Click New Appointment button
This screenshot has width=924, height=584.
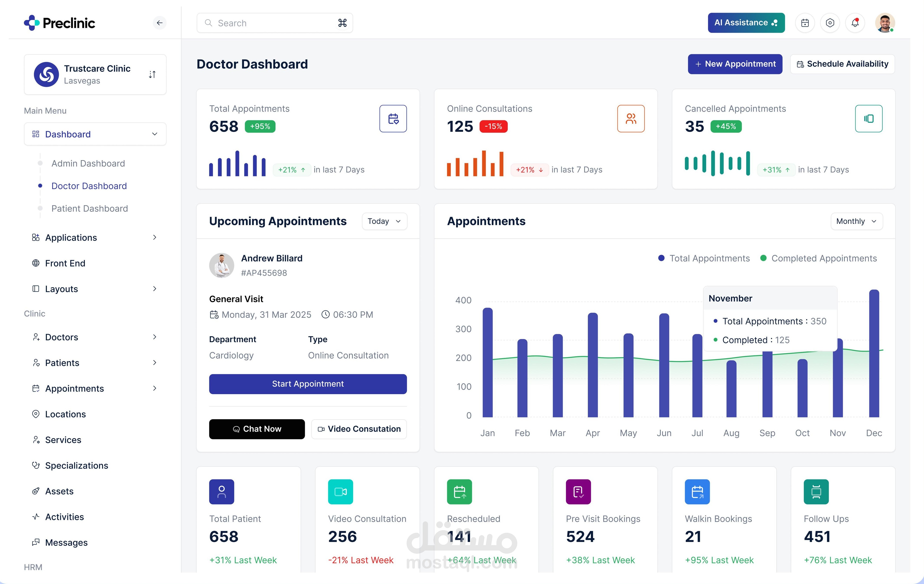(x=735, y=64)
